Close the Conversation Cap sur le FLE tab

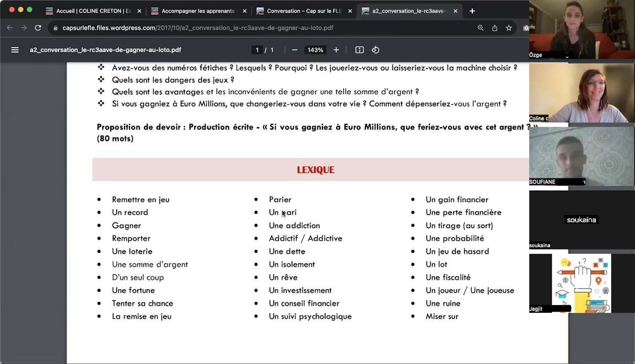click(350, 11)
